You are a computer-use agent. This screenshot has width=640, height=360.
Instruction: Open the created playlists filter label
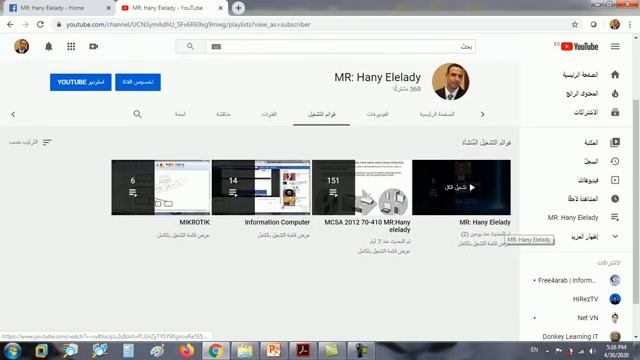click(486, 142)
